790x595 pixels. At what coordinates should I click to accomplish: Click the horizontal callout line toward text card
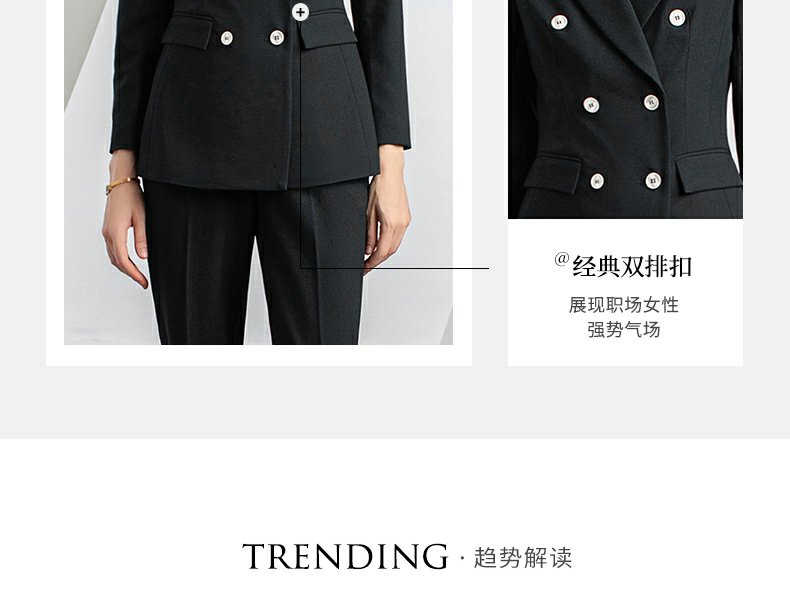pyautogui.click(x=394, y=268)
